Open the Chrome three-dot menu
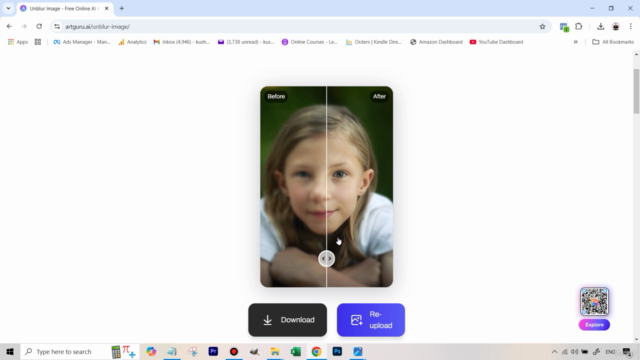Viewport: 640px width, 360px height. 631,27
